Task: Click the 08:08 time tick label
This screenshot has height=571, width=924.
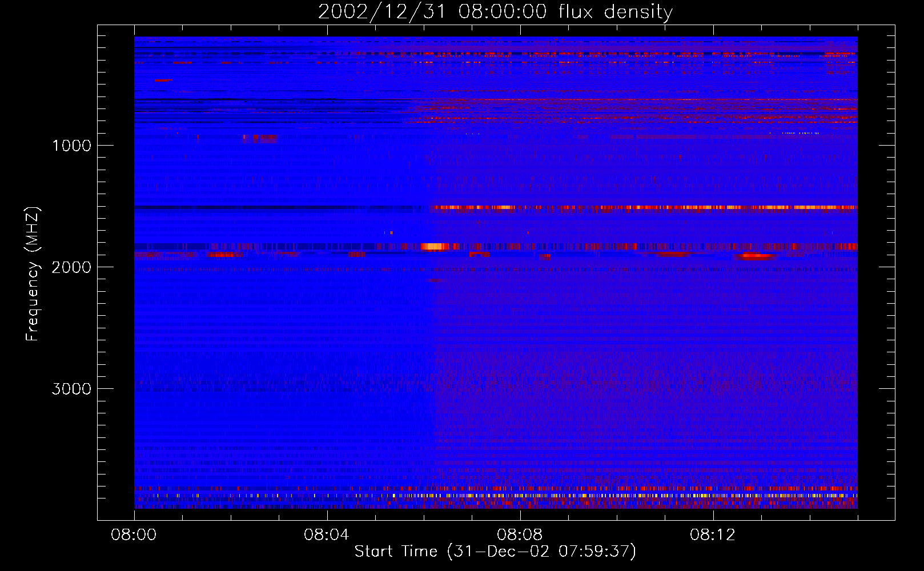Action: point(520,535)
